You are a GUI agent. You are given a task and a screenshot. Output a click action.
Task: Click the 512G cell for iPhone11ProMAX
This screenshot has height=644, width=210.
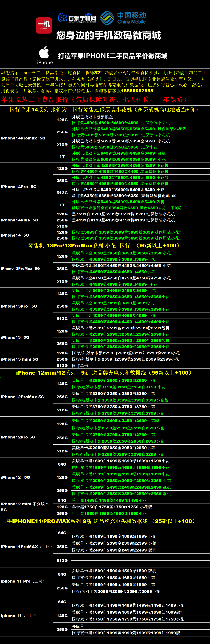(62, 561)
